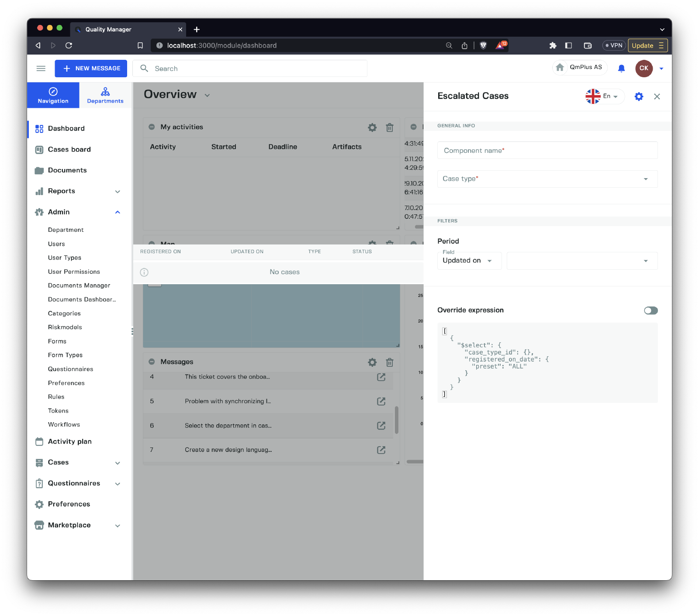Viewport: 699px width, 616px height.
Task: Enable the Override expression switch
Action: [x=651, y=310]
